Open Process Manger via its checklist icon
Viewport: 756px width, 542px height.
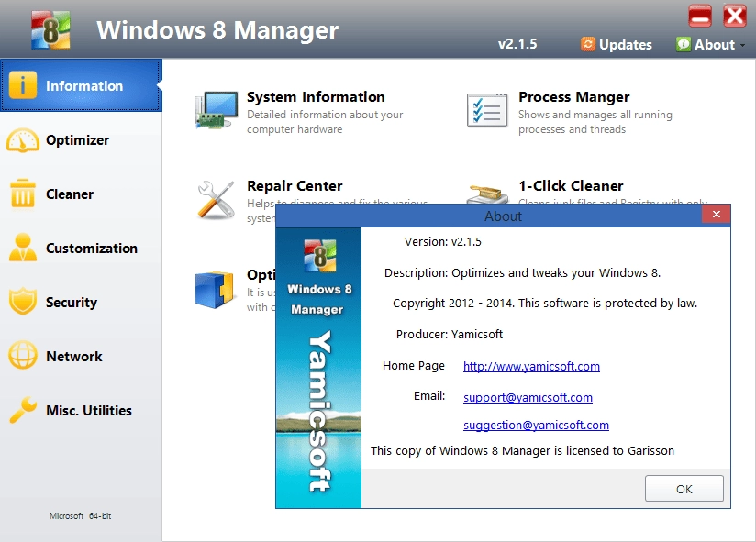[x=487, y=110]
